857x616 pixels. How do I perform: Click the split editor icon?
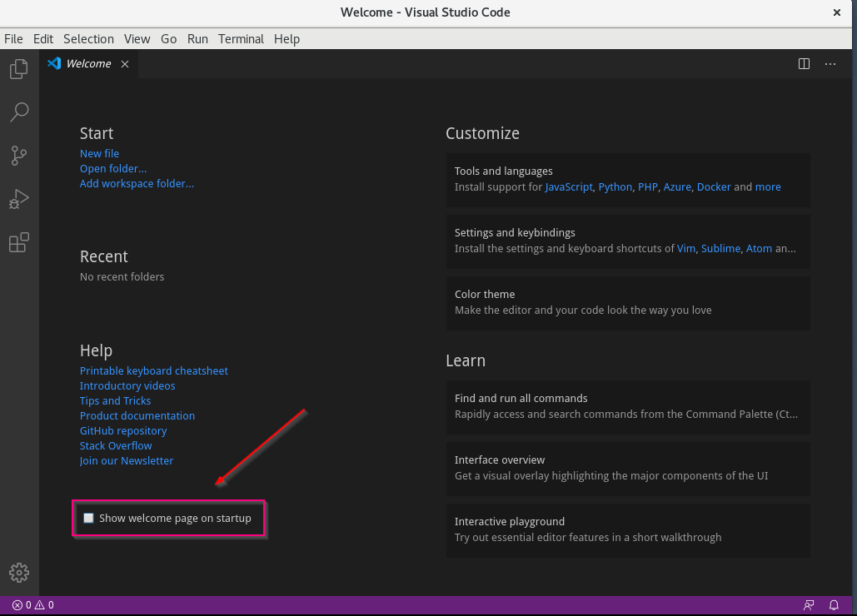[x=804, y=64]
